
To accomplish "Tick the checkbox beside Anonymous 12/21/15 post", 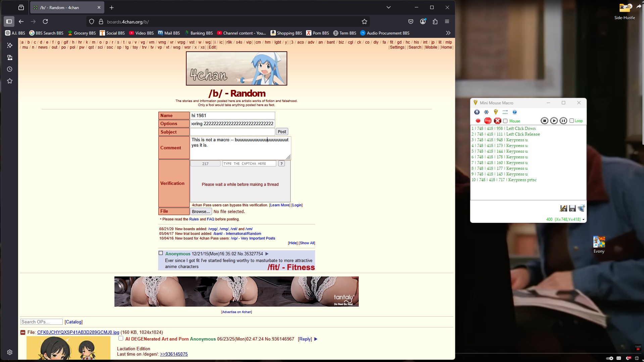I will [x=161, y=253].
